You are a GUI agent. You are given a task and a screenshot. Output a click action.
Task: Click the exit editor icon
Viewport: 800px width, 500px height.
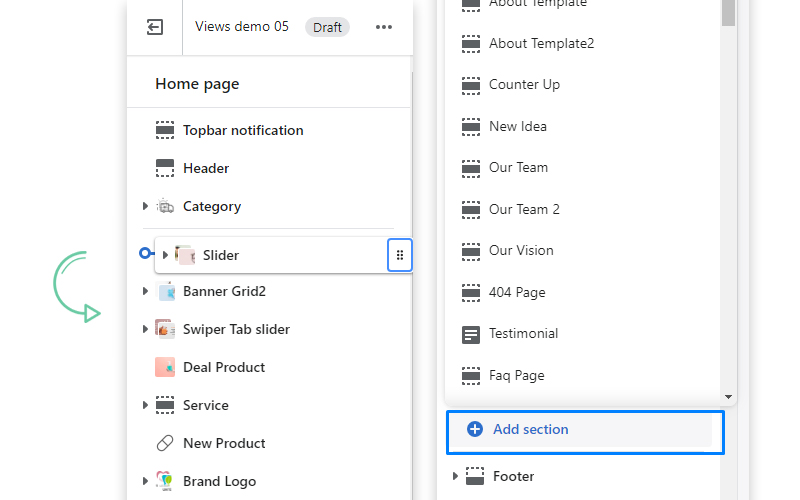[x=155, y=27]
